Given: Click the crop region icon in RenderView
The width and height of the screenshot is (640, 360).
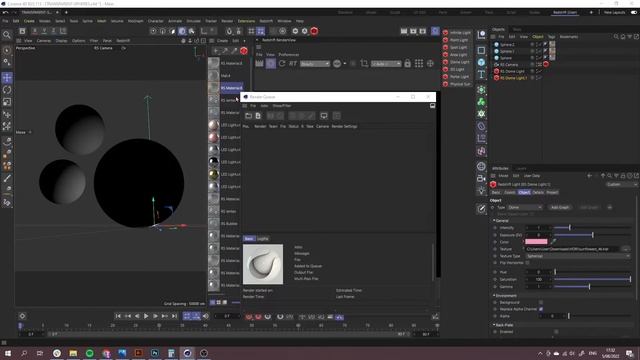Looking at the screenshot, I should click(x=364, y=64).
